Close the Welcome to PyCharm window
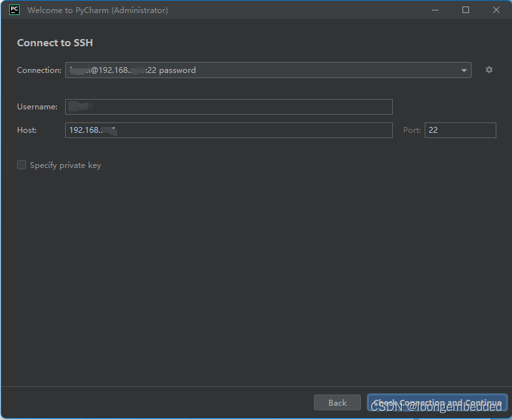 [x=496, y=10]
